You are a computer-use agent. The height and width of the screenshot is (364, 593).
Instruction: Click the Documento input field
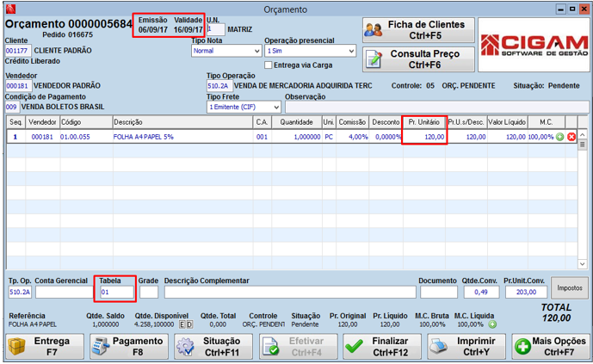point(439,293)
